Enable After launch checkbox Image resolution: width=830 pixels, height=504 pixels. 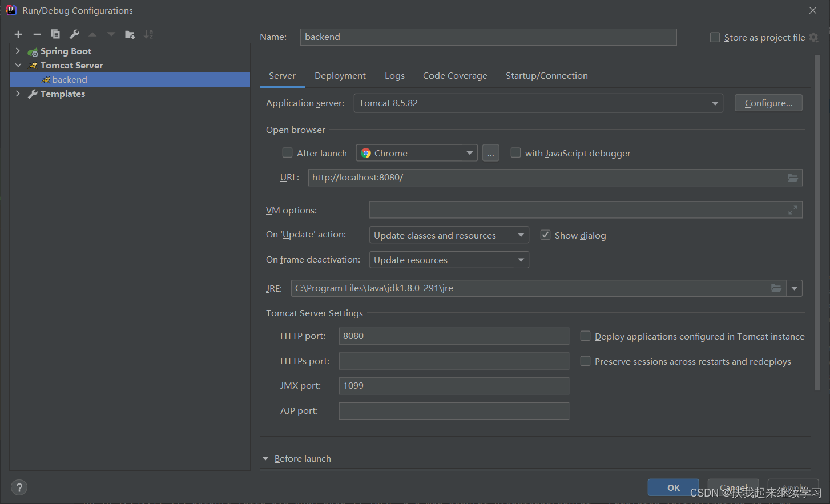click(x=288, y=152)
